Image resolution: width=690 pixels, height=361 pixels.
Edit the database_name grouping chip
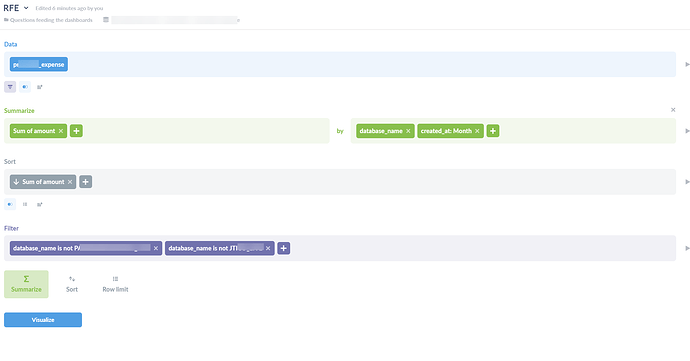(x=381, y=131)
